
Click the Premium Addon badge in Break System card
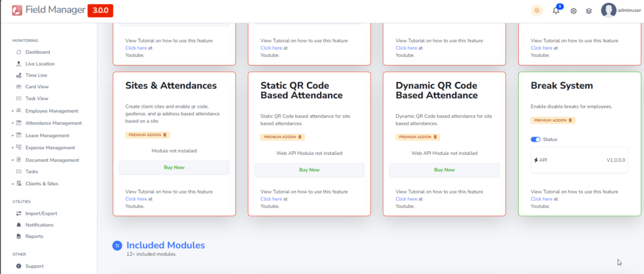coord(553,120)
